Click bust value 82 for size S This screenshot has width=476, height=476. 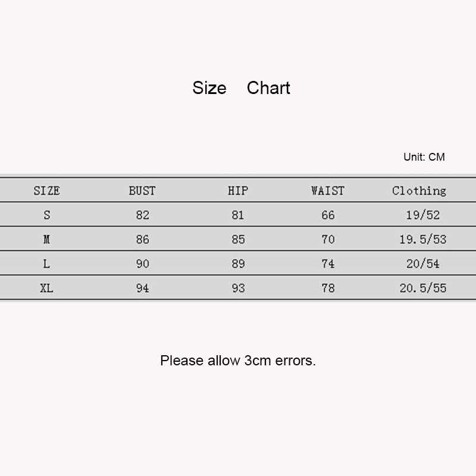pos(142,215)
